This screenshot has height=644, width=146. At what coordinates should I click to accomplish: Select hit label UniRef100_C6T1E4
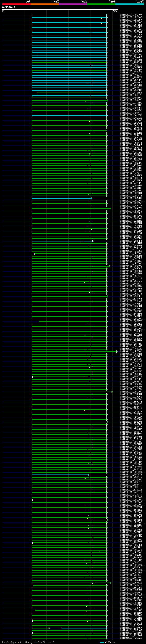[x=131, y=25]
